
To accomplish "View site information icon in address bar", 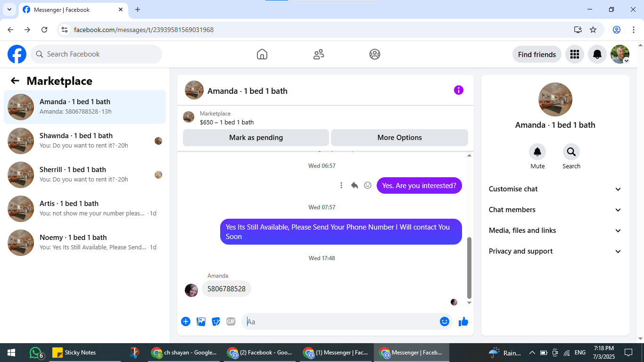I will (65, 30).
